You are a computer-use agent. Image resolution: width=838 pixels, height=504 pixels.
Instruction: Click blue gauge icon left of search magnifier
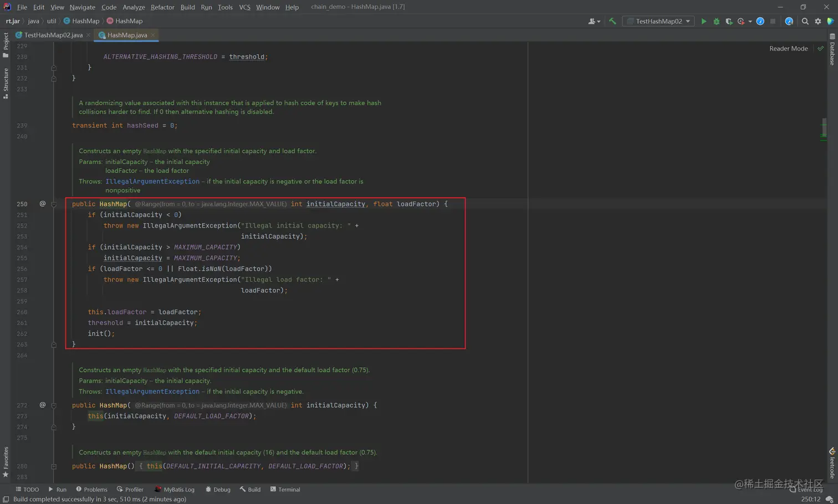click(789, 21)
